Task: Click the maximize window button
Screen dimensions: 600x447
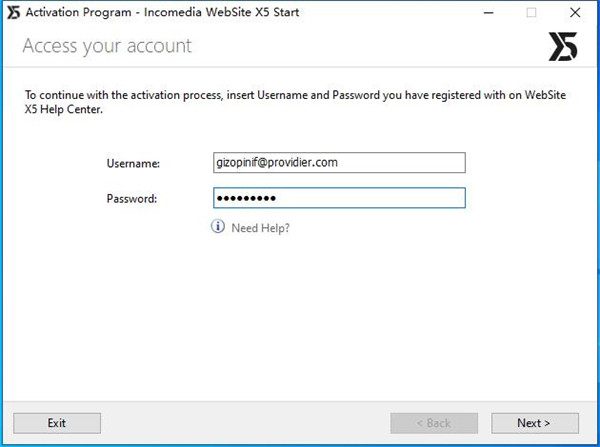Action: click(x=531, y=12)
